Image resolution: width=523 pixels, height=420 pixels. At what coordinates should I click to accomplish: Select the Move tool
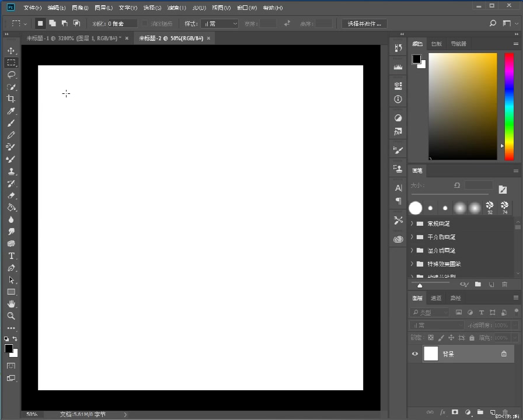[11, 51]
